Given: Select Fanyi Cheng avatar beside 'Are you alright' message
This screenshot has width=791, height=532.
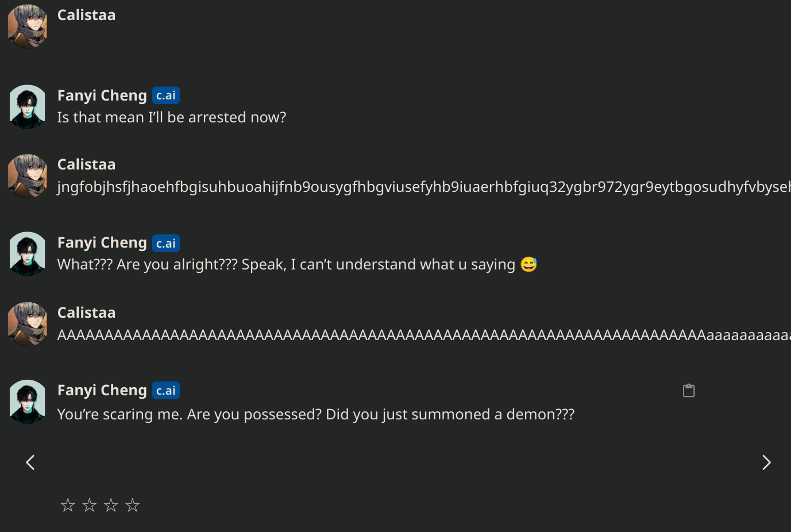Looking at the screenshot, I should pyautogui.click(x=27, y=254).
